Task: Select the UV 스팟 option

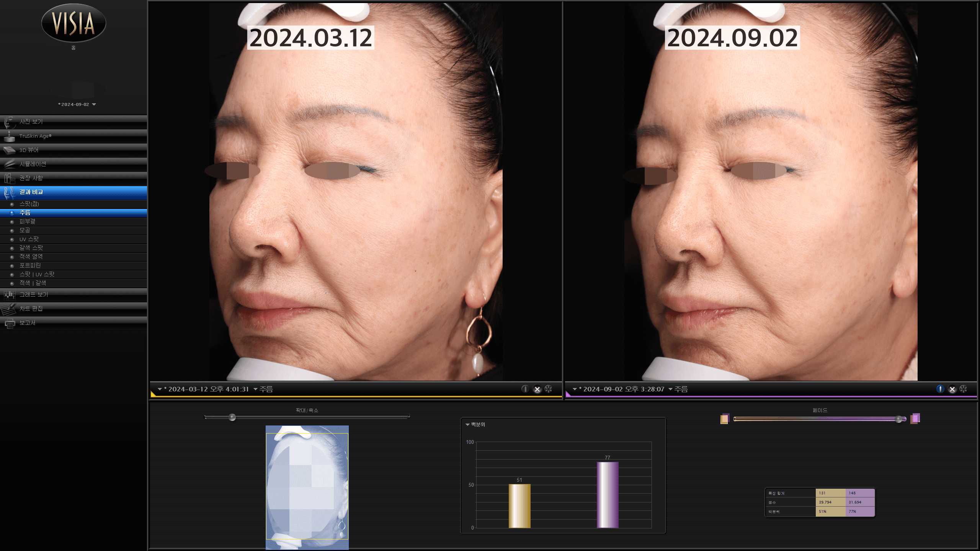Action: pos(73,239)
